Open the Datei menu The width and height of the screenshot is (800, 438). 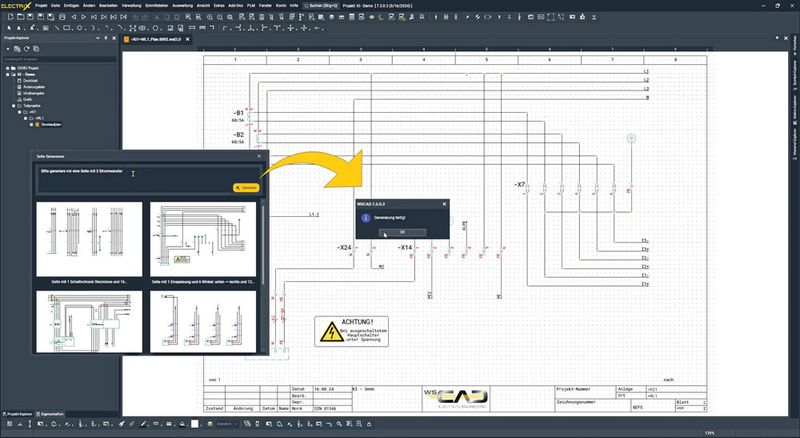tap(56, 6)
